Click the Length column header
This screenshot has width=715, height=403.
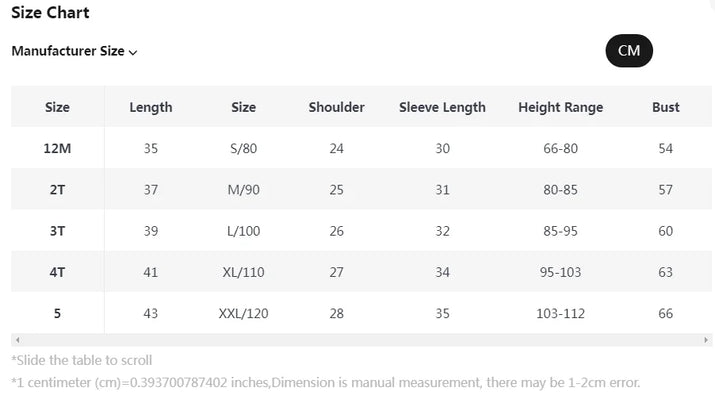point(151,107)
